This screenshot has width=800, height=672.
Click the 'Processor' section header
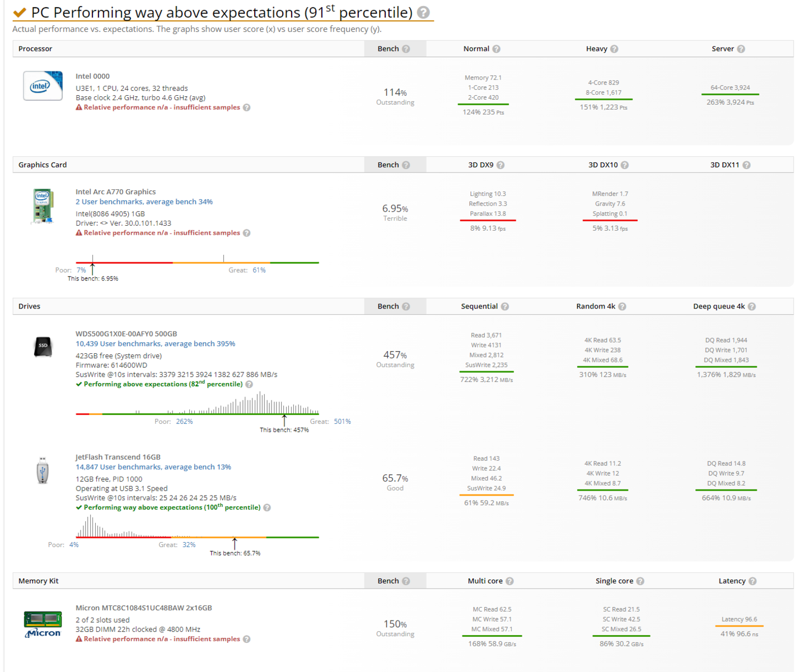pyautogui.click(x=35, y=49)
